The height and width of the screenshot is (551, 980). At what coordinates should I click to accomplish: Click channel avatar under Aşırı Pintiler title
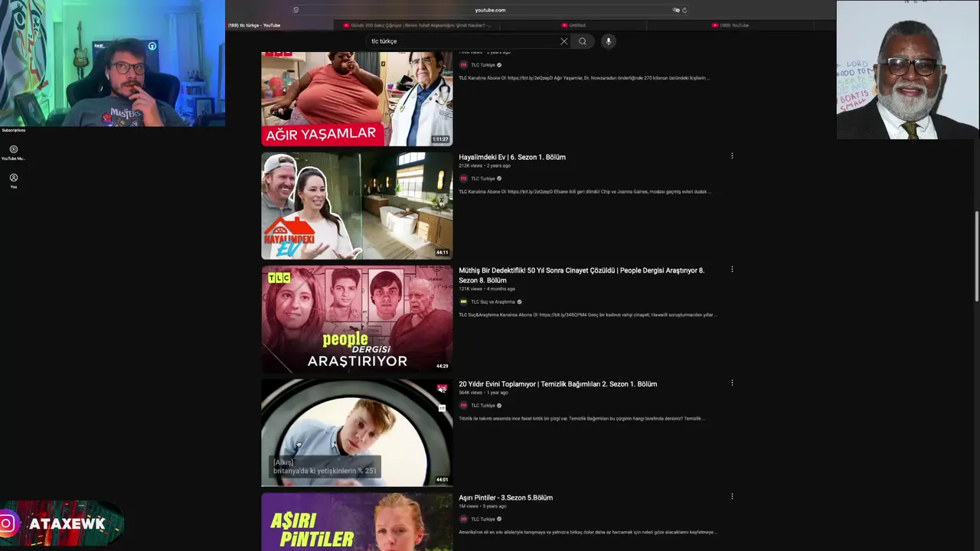coord(463,519)
